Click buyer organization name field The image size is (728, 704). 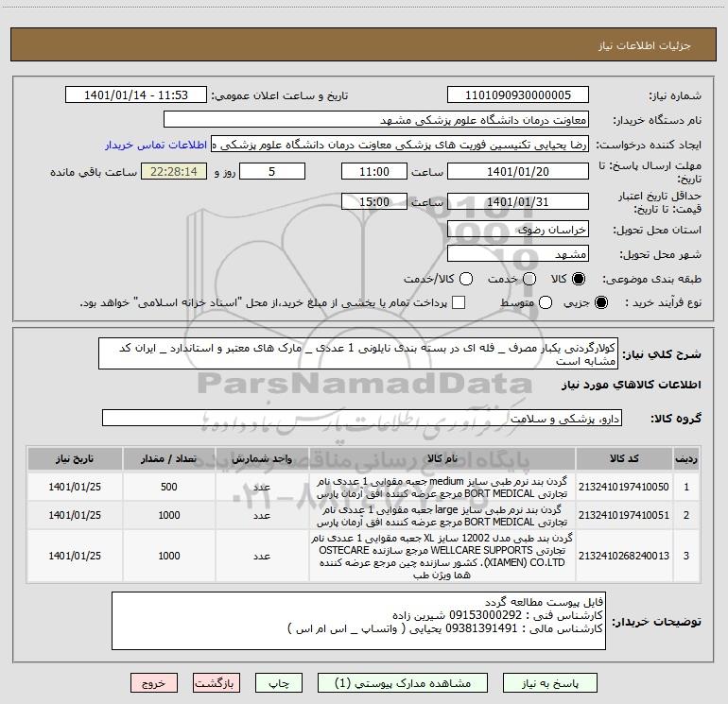(x=376, y=120)
